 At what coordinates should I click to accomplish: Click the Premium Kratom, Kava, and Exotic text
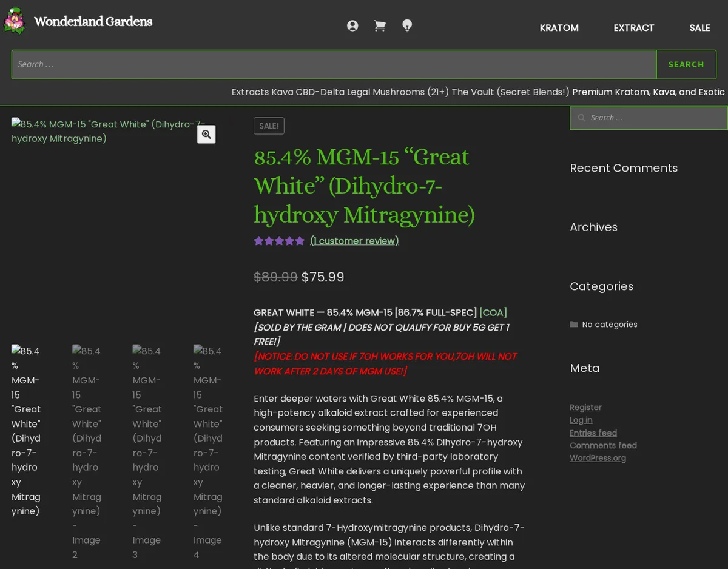(x=649, y=92)
